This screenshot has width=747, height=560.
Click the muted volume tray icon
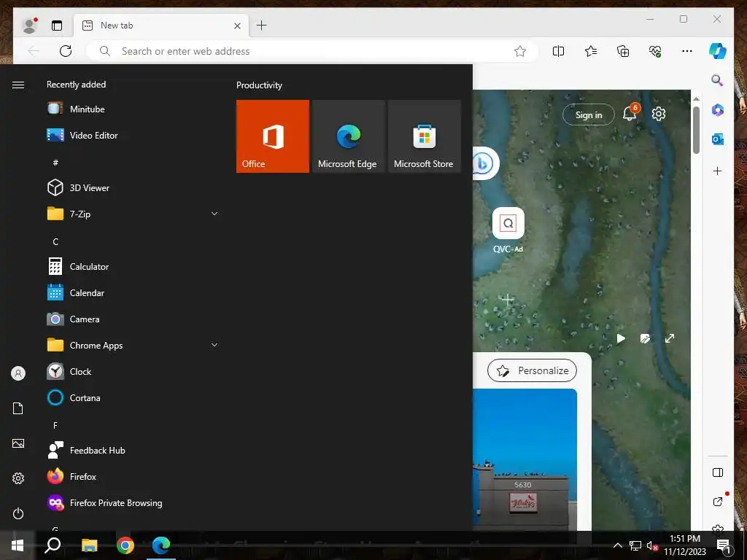[652, 545]
